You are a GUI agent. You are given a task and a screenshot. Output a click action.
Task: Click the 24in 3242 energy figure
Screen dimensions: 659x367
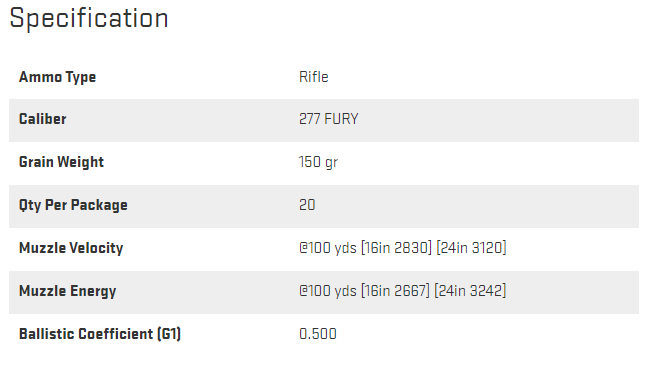pyautogui.click(x=470, y=290)
